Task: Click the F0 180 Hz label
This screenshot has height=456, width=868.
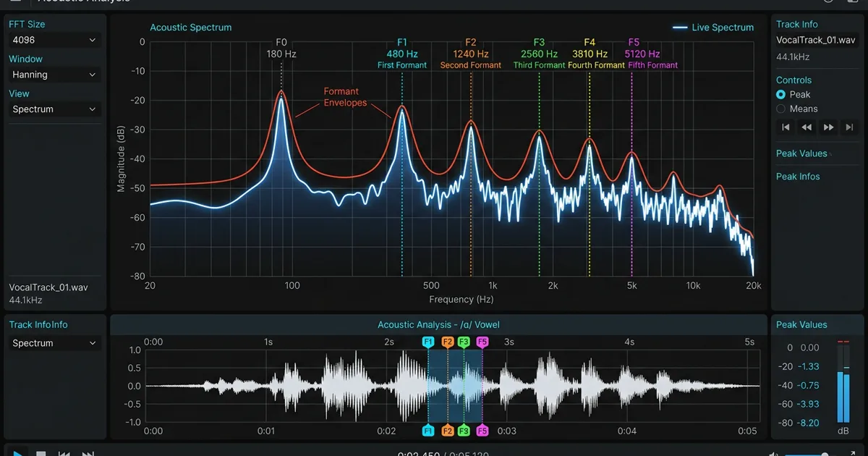Action: click(x=281, y=48)
